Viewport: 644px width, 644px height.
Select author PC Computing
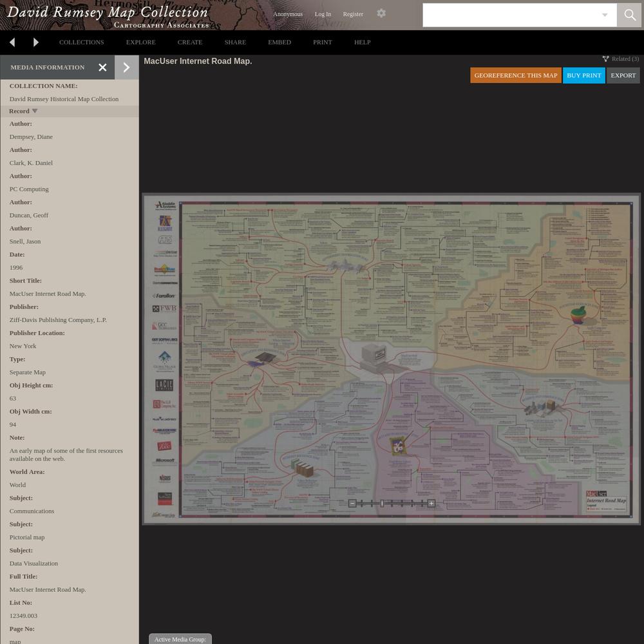point(29,189)
